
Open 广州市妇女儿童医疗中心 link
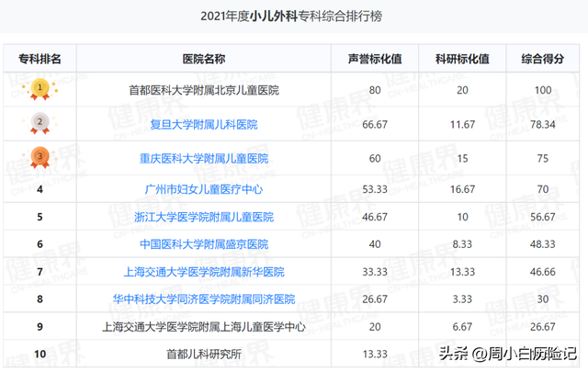coord(204,189)
